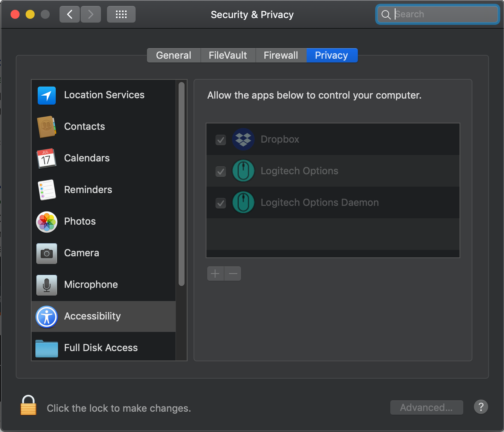
Task: Click the Photos pinwheel icon
Action: pos(47,222)
